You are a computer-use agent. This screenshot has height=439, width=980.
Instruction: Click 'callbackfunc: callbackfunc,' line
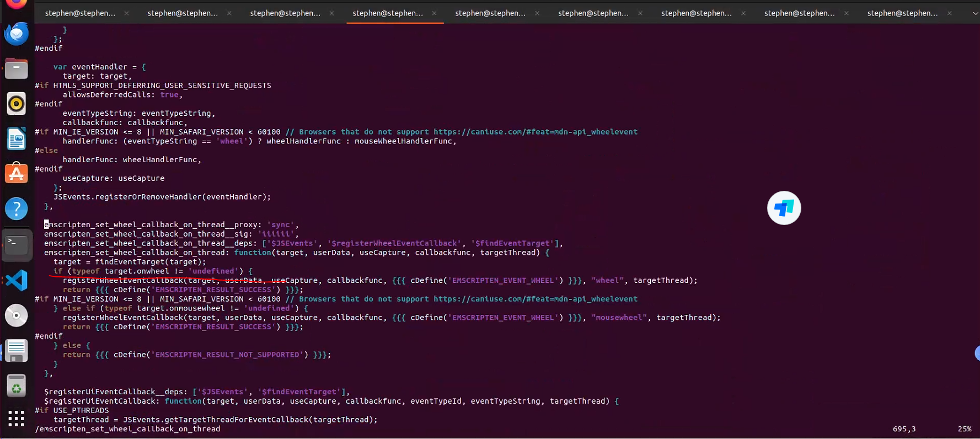click(x=125, y=122)
